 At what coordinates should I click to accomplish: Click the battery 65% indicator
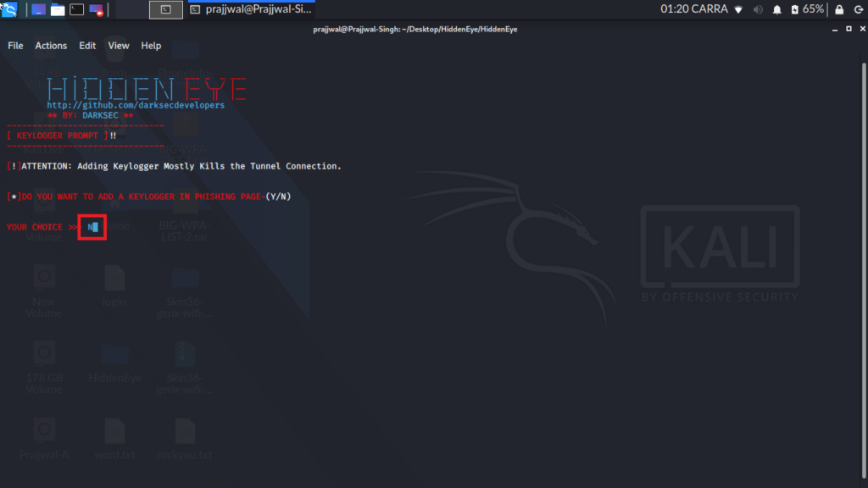coord(808,9)
